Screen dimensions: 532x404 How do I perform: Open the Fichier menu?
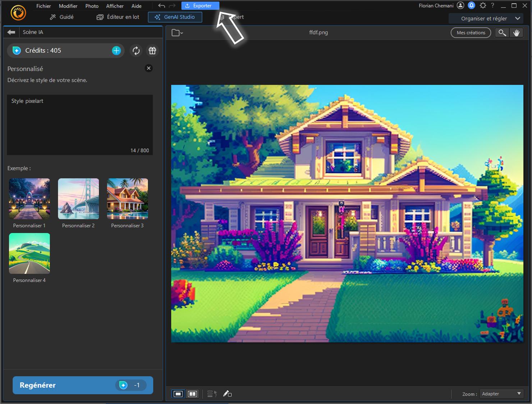[43, 6]
